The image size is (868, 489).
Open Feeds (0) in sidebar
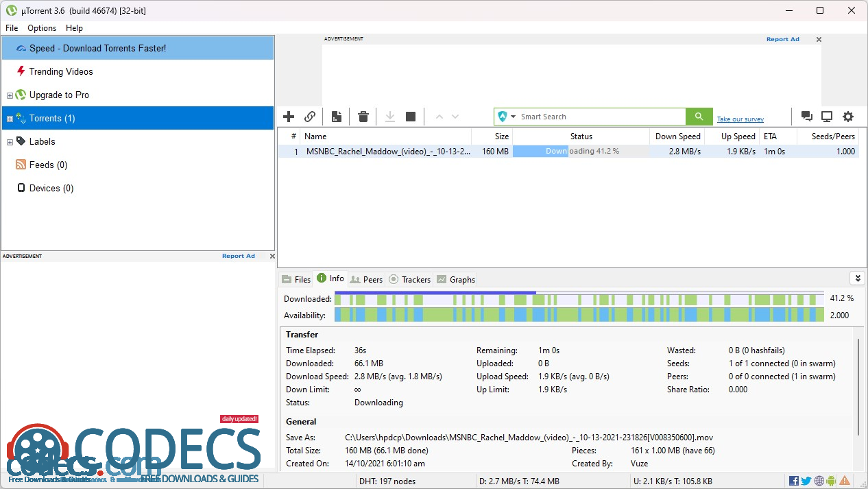click(x=138, y=165)
